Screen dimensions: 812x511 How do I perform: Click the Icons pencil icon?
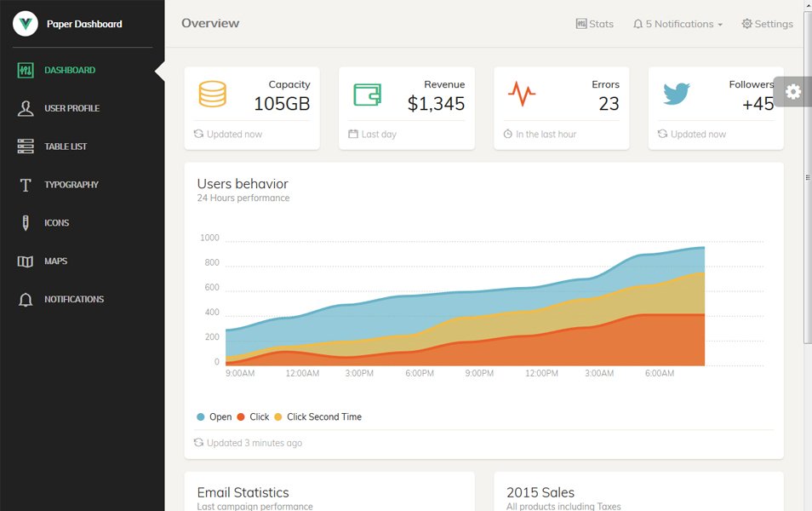click(x=26, y=223)
